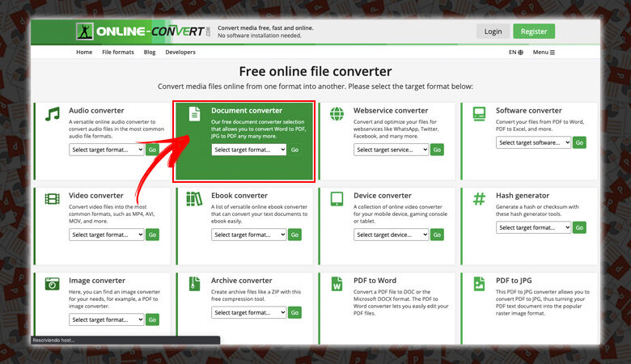Click Go button for Image converter

pos(153,320)
